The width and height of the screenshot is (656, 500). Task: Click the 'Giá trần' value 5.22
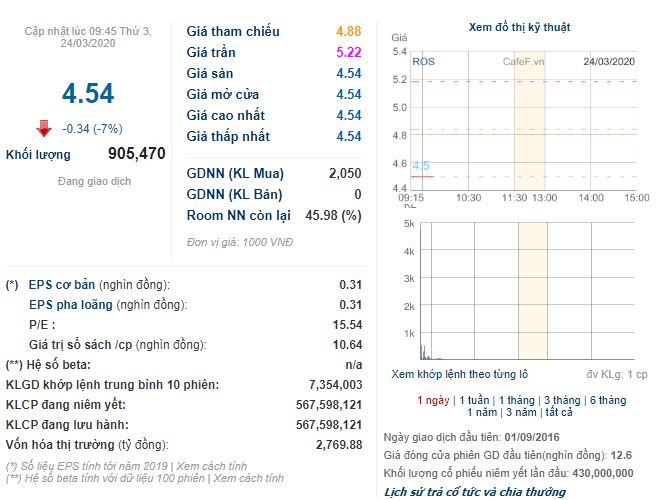click(348, 52)
